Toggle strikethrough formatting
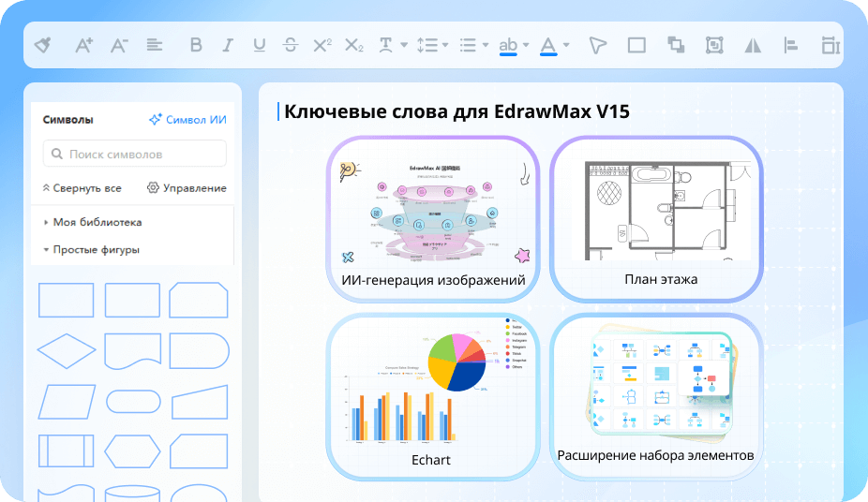Screen dimensions: 868x502 coord(291,45)
